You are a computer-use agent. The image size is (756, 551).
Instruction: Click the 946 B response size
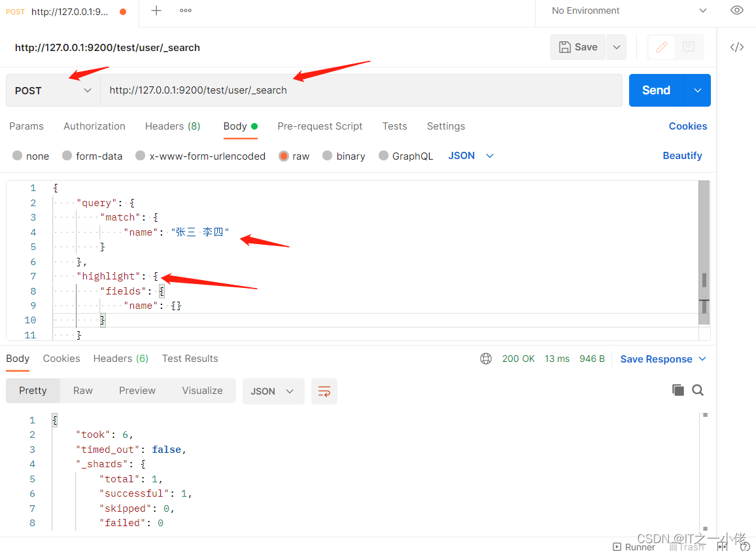592,359
